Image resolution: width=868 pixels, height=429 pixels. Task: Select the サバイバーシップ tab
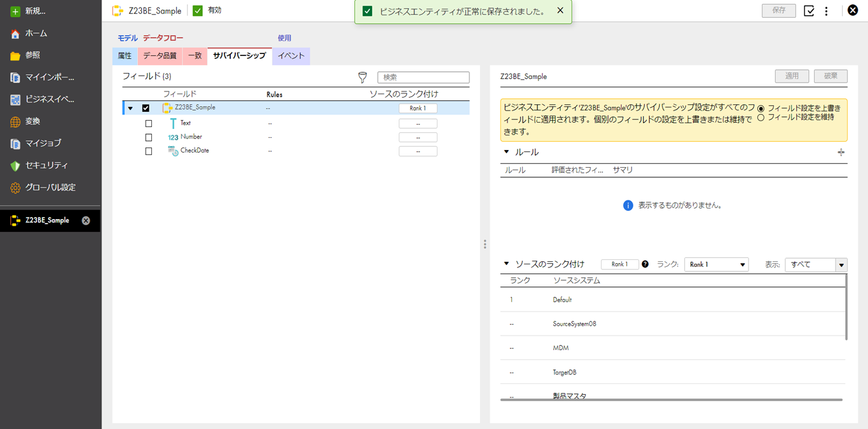[x=240, y=56]
